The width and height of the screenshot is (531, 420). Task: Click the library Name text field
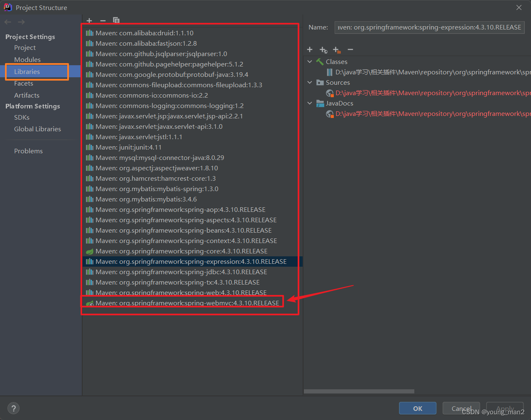pyautogui.click(x=429, y=27)
